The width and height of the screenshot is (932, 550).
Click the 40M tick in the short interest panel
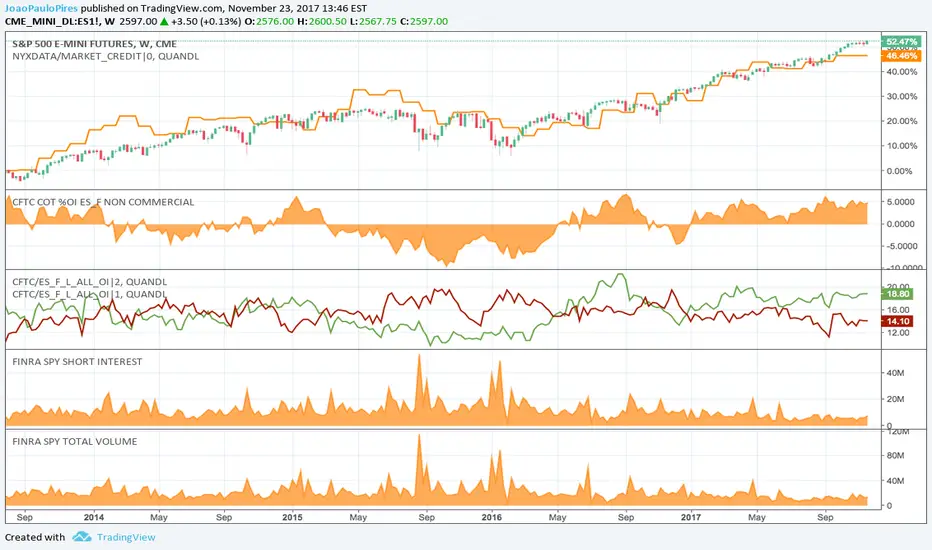pyautogui.click(x=895, y=373)
